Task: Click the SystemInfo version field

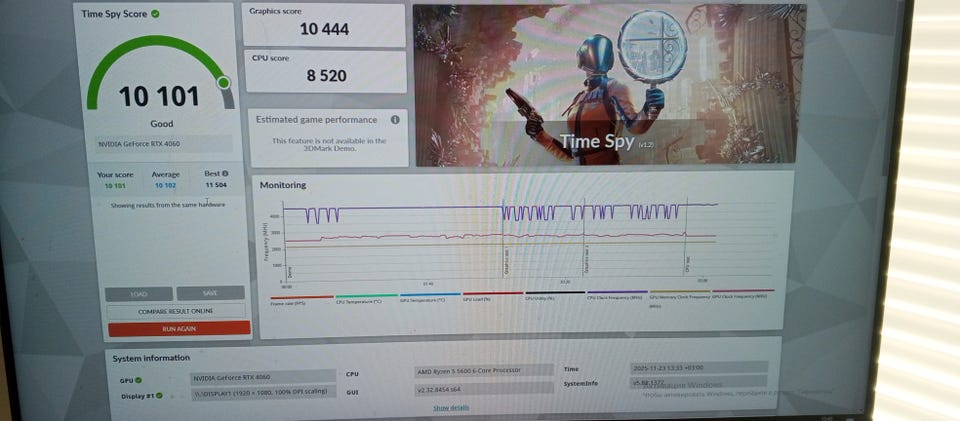Action: point(699,382)
